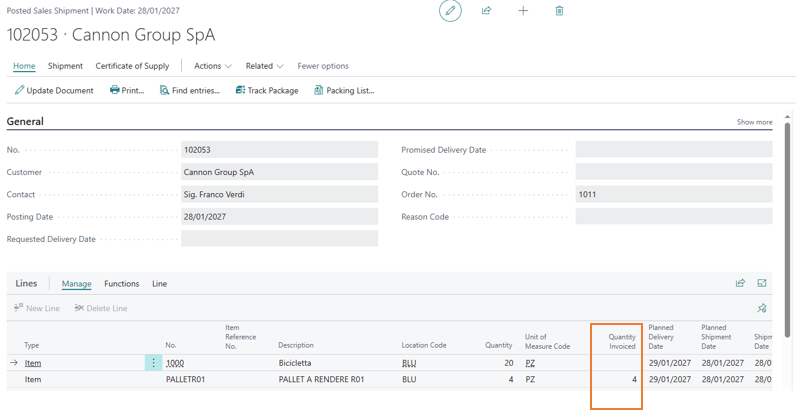Click the Bicicletta description cell
The height and width of the screenshot is (418, 801).
[x=295, y=363]
